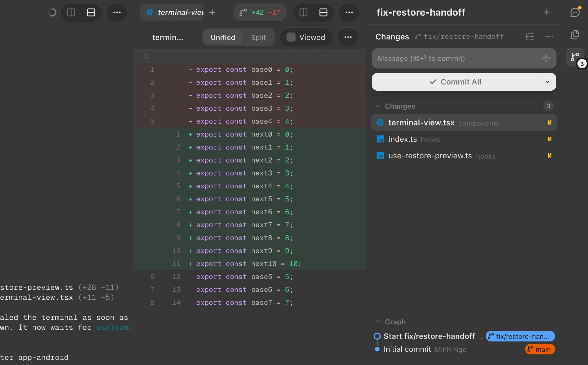Screen dimensions: 588x365
Task: Open the ellipsis menu in the left top toolbar
Action: pos(117,12)
